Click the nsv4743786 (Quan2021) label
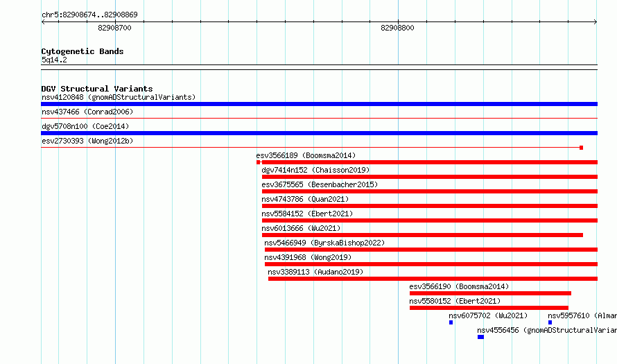Viewport: 617px width, 364px height. coord(305,199)
